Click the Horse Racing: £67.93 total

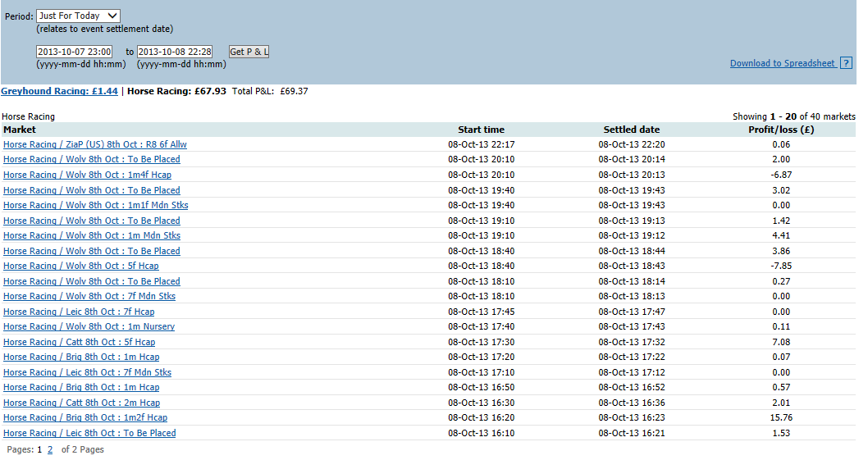point(176,91)
